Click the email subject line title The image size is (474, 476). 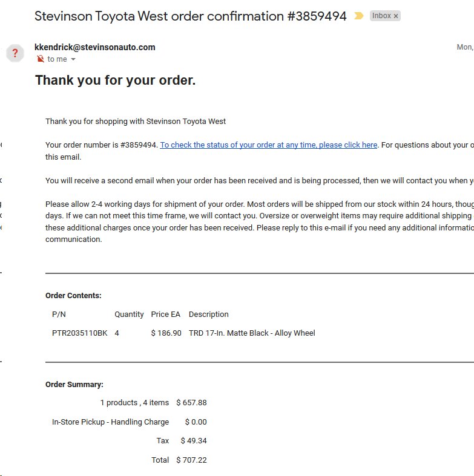pos(191,16)
